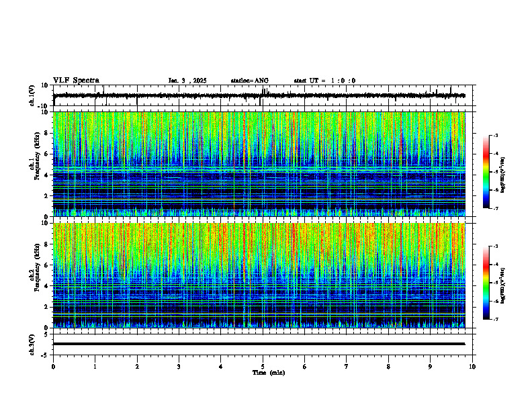Image resolution: width=532 pixels, height=411 pixels.
Task: Click the '2' kHz tick of ch.2 spectrogram
Action: (46, 307)
